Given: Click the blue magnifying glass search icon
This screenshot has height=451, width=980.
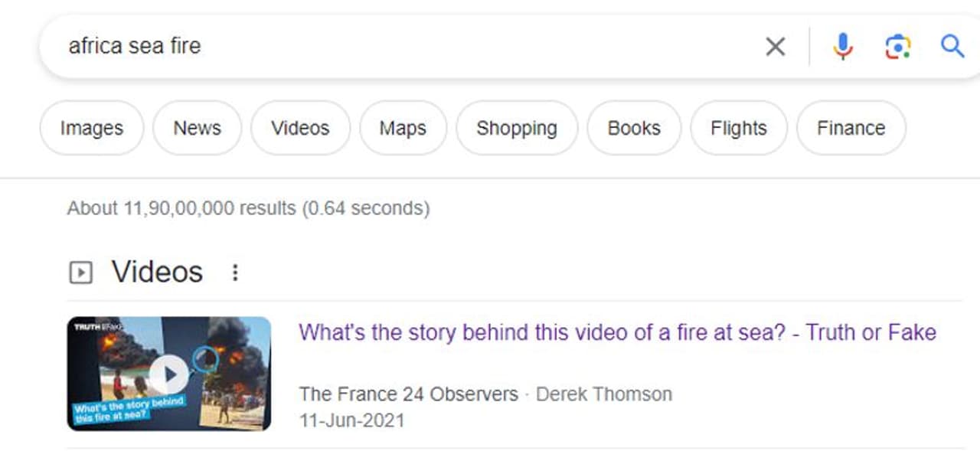Looking at the screenshot, I should (952, 47).
